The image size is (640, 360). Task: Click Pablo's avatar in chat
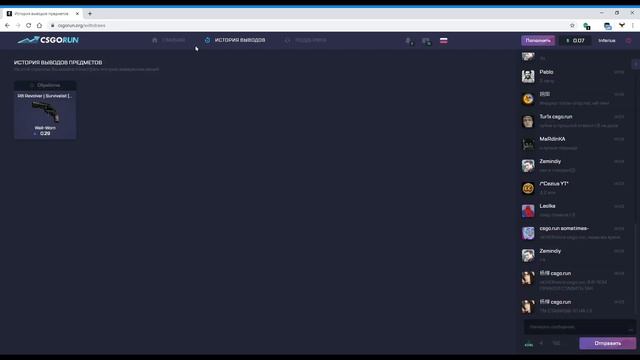[528, 76]
